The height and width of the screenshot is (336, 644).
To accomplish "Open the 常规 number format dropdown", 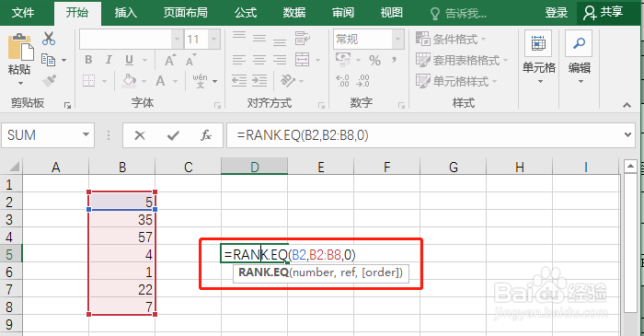I will tap(397, 40).
